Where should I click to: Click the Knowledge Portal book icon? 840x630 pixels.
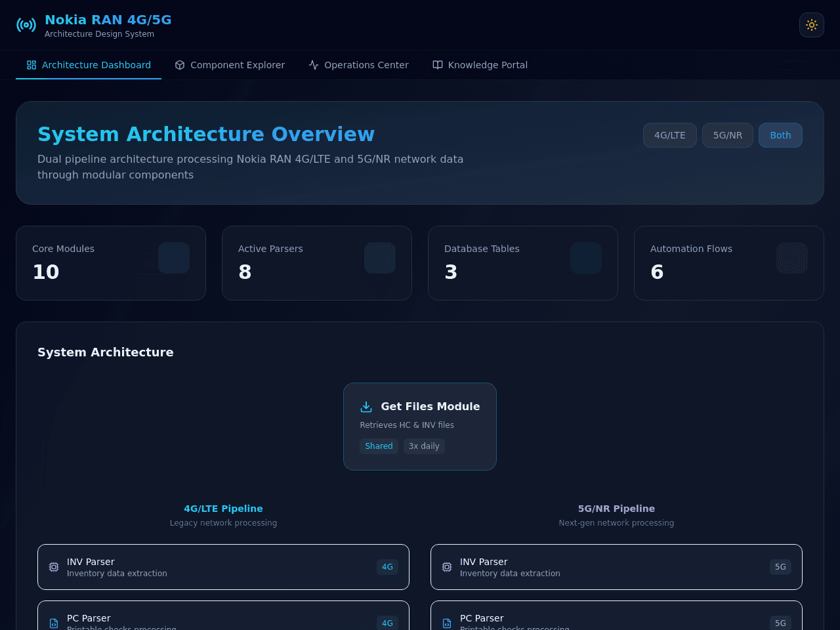pos(438,65)
